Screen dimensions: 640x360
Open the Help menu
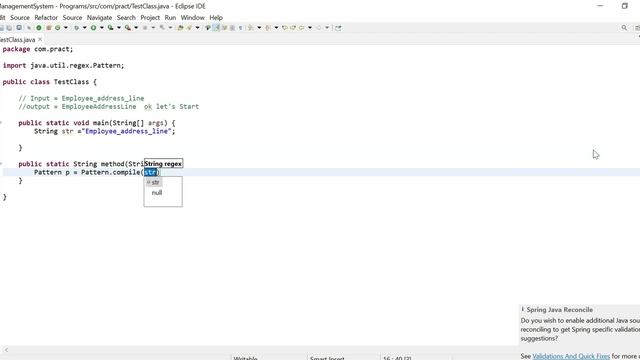click(x=216, y=18)
